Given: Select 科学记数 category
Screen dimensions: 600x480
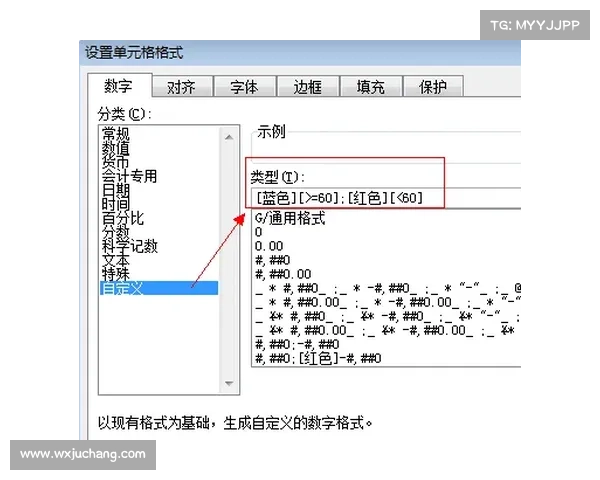Looking at the screenshot, I should [x=129, y=246].
